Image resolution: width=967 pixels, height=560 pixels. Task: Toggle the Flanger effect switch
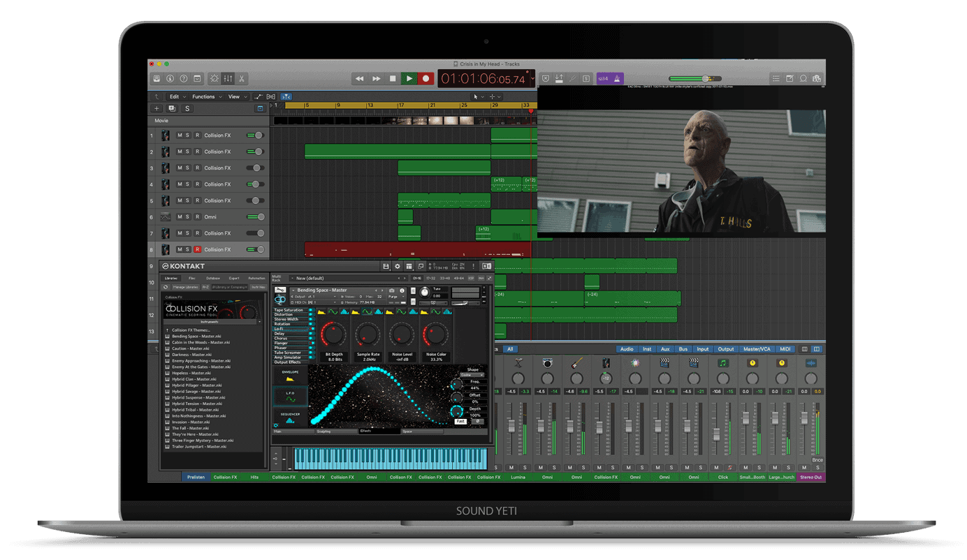pyautogui.click(x=311, y=344)
